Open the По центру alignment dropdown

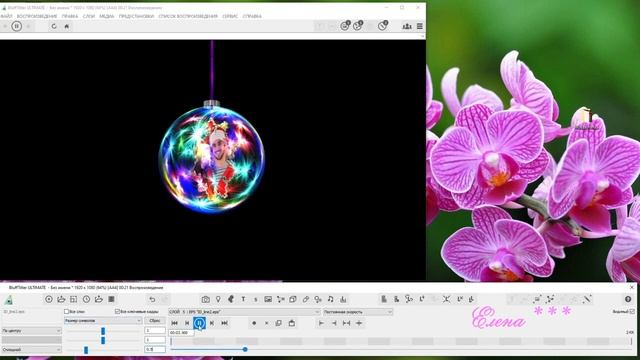(31, 331)
